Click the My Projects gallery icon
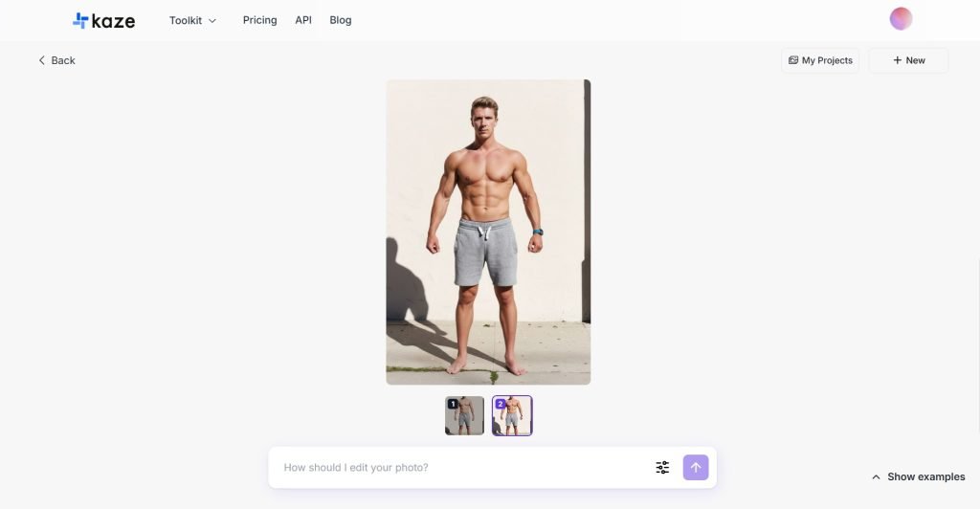This screenshot has width=980, height=509. (793, 60)
